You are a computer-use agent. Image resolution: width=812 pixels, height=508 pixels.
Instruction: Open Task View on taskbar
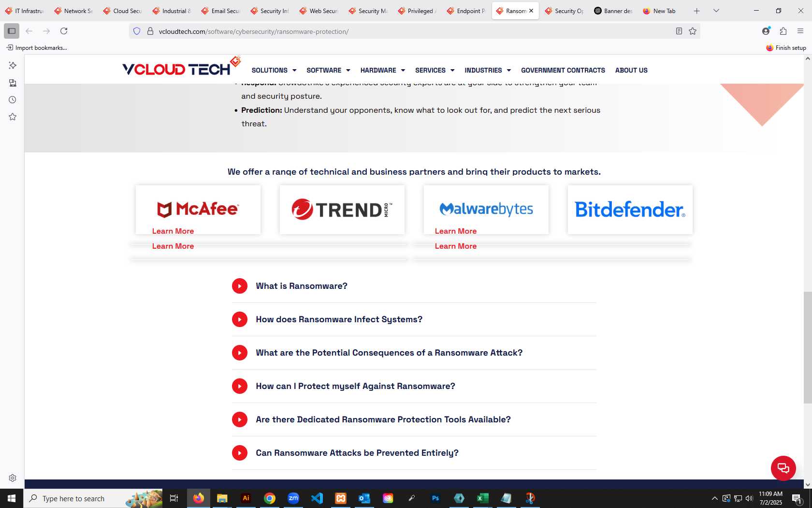tap(174, 498)
